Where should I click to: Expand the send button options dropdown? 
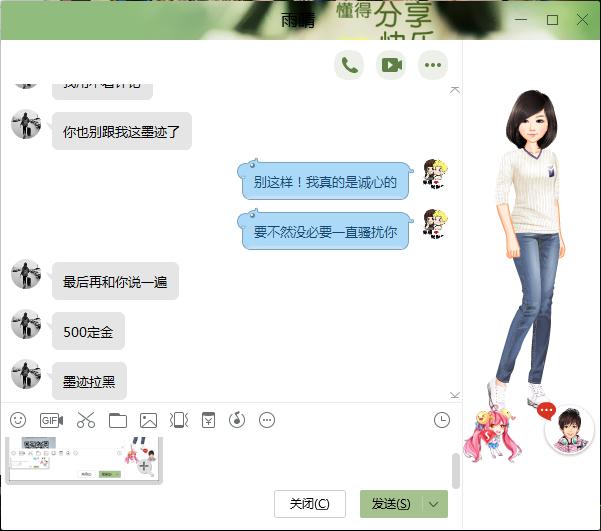tap(434, 504)
